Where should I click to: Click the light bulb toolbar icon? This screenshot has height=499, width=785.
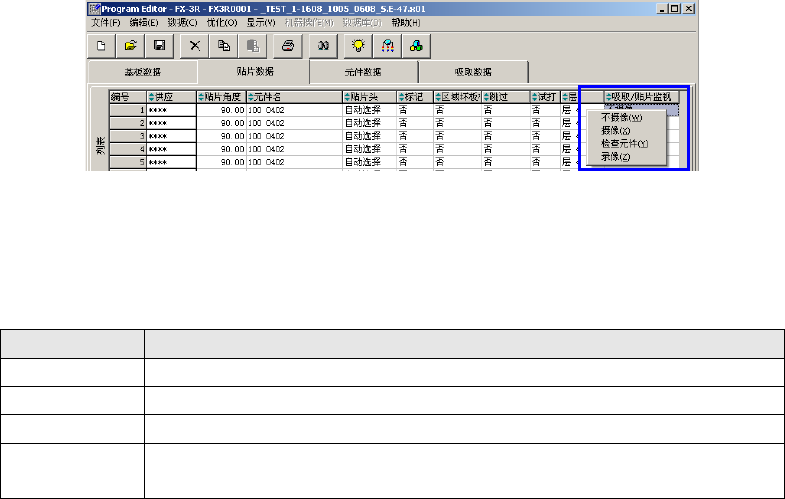359,45
